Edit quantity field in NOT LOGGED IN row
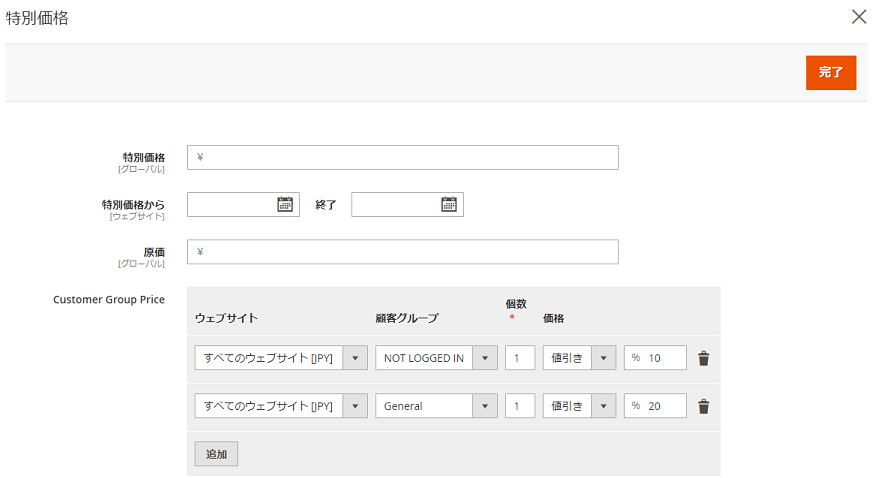The width and height of the screenshot is (879, 478). (x=520, y=358)
